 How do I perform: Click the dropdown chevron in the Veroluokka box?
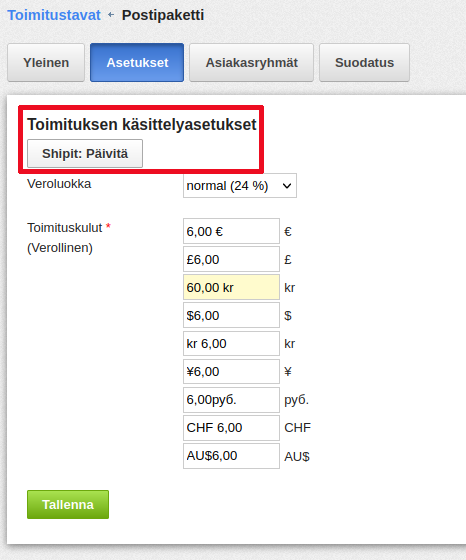pos(287,186)
